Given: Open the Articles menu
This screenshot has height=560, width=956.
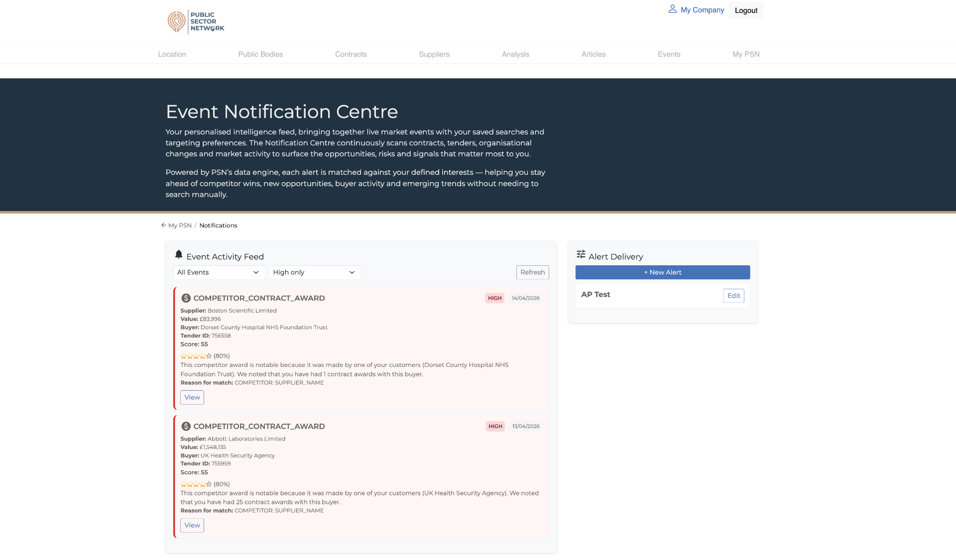Looking at the screenshot, I should click(594, 54).
